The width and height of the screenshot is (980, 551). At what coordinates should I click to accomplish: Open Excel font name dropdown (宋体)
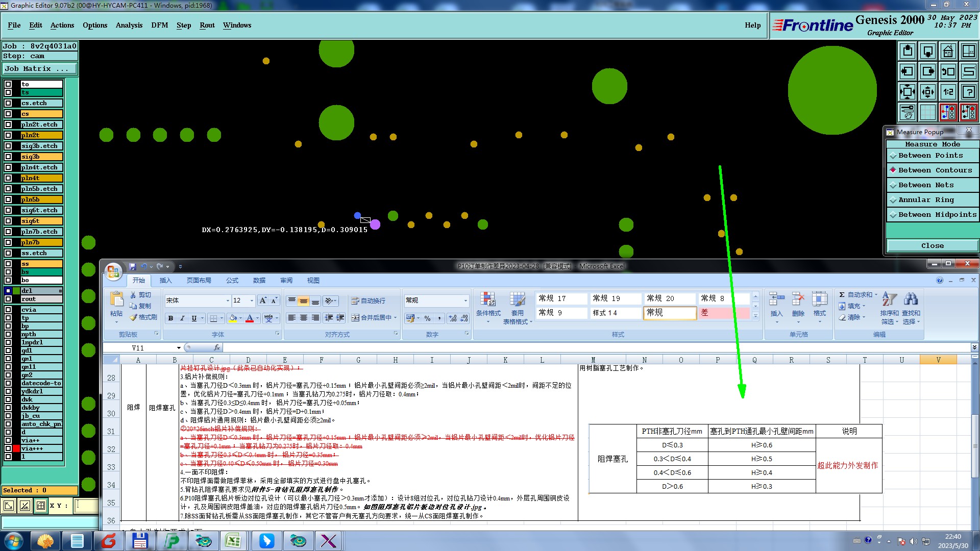coord(228,300)
